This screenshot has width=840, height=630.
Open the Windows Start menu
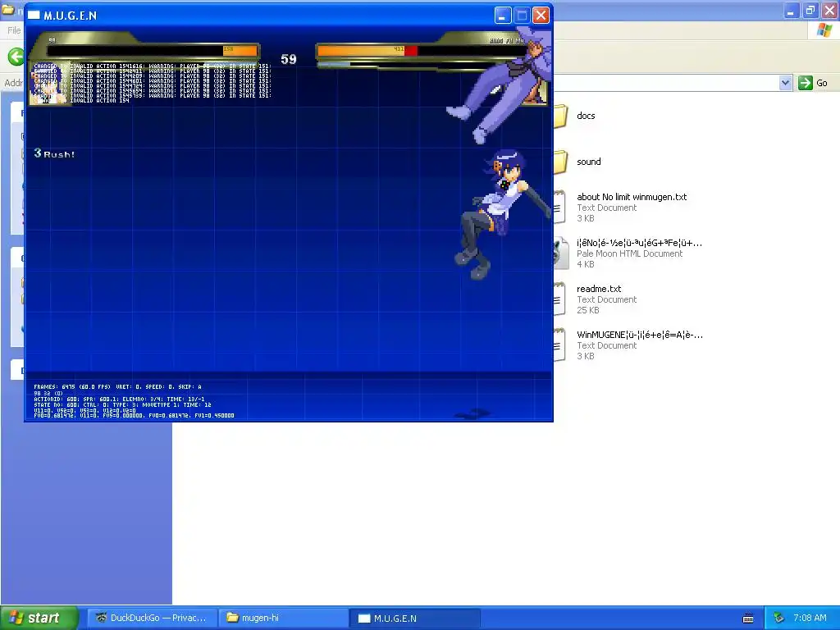39,618
